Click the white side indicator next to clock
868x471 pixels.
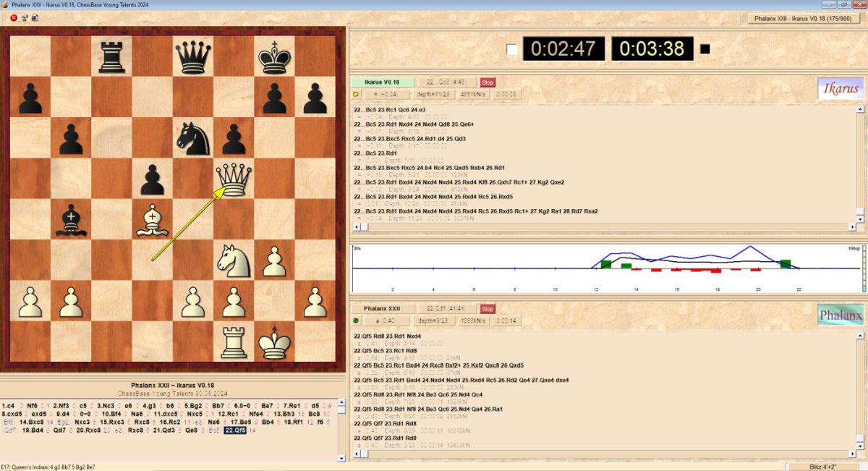[x=512, y=49]
